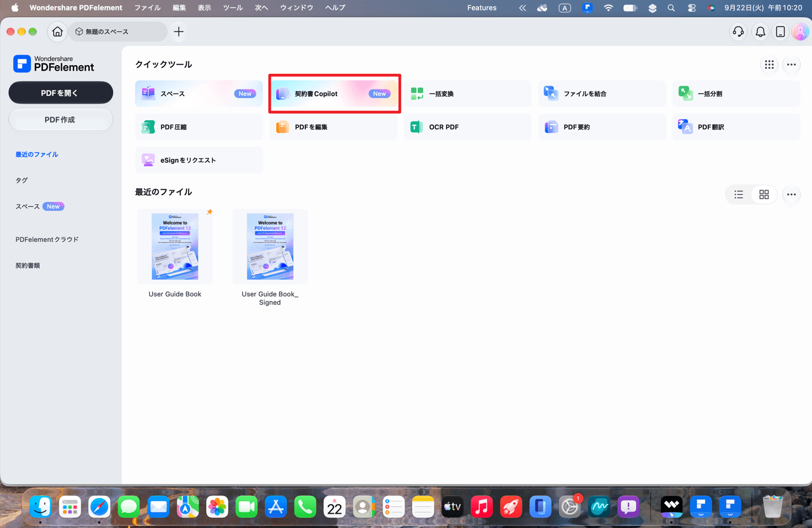
Task: Open the PDF要約 summarize tool
Action: [602, 127]
